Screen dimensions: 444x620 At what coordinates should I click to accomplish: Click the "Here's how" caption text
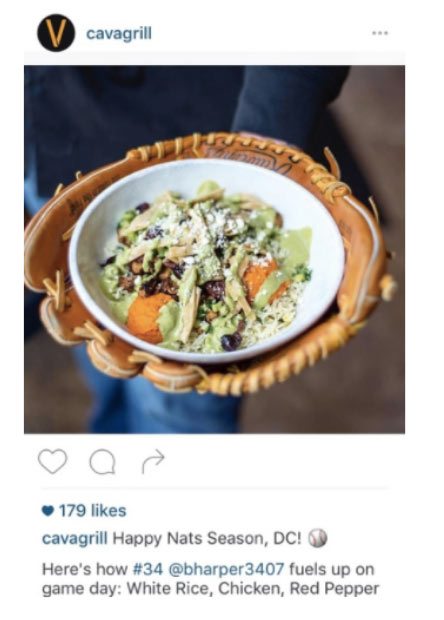(x=85, y=569)
